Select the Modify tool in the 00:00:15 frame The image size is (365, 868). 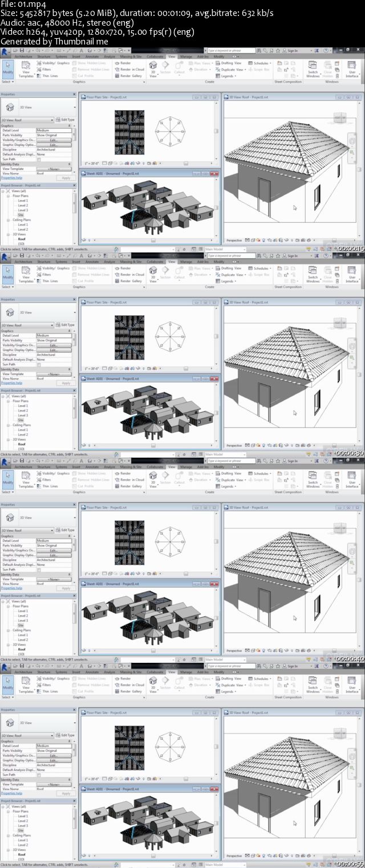coord(7,70)
